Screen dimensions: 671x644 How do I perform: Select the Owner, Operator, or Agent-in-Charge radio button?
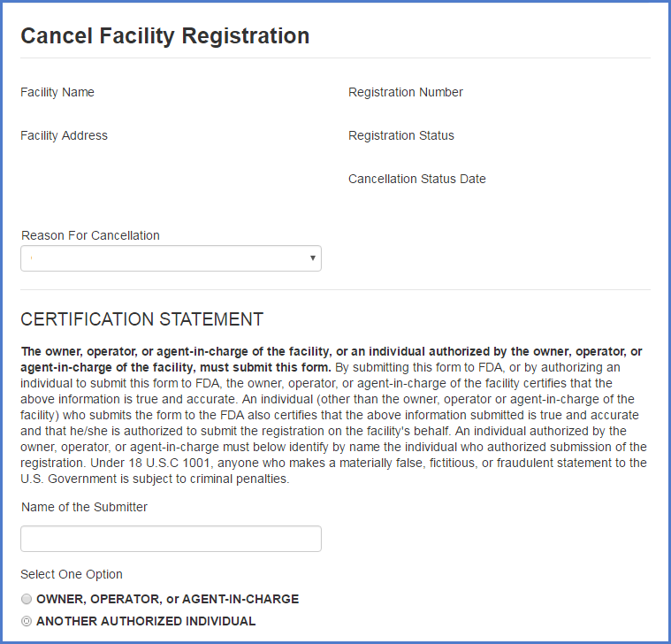point(27,599)
